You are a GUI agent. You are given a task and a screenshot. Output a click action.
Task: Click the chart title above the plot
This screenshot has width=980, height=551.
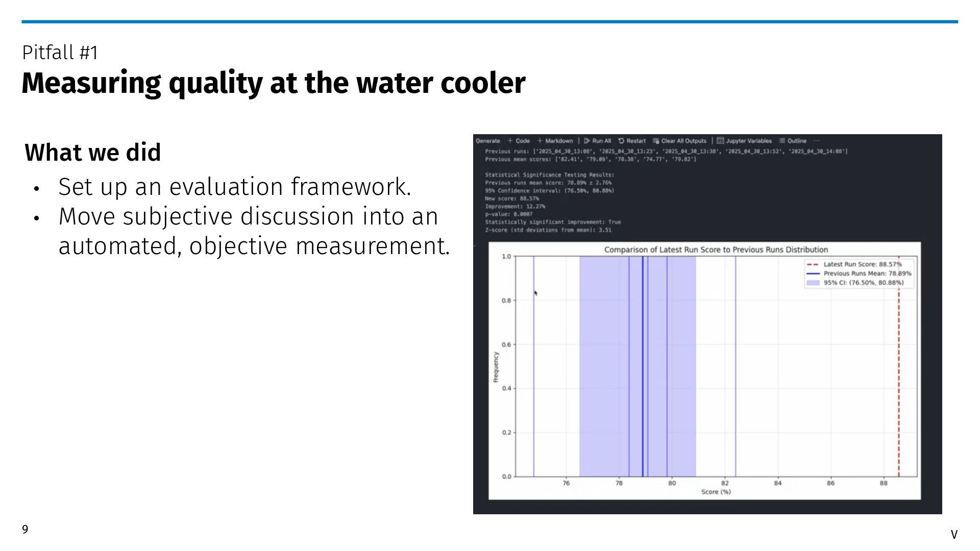pos(716,249)
